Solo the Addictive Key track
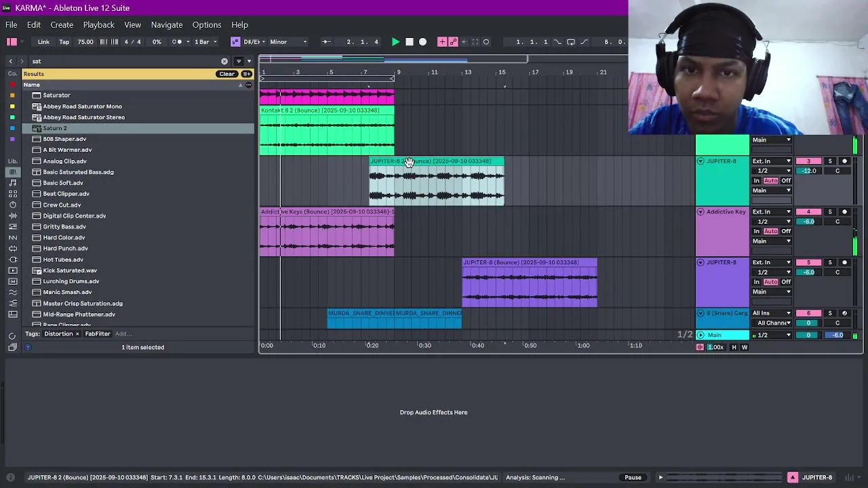This screenshot has width=868, height=488. 829,212
